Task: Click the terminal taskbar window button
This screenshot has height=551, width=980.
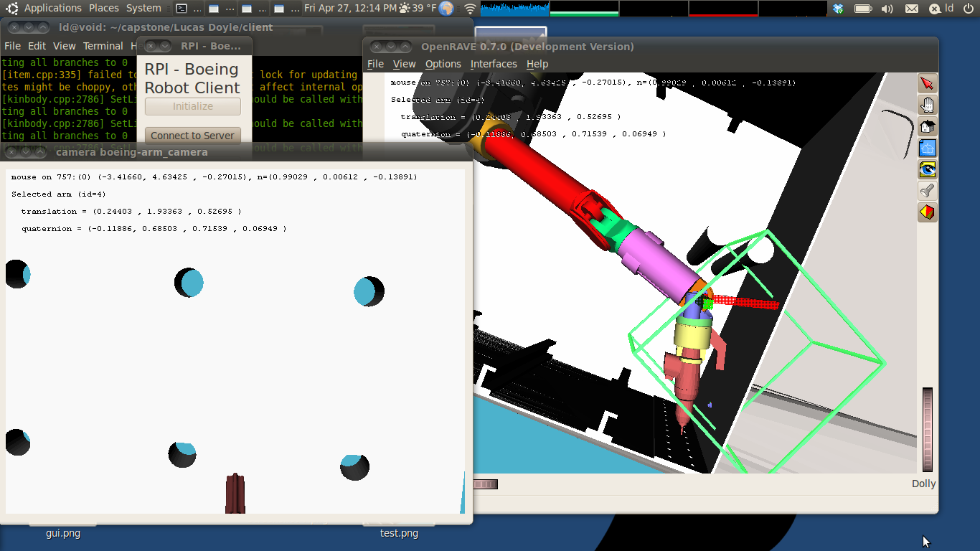Action: tap(189, 9)
